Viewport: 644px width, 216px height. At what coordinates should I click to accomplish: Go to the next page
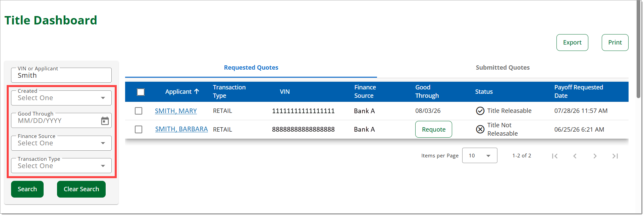595,156
